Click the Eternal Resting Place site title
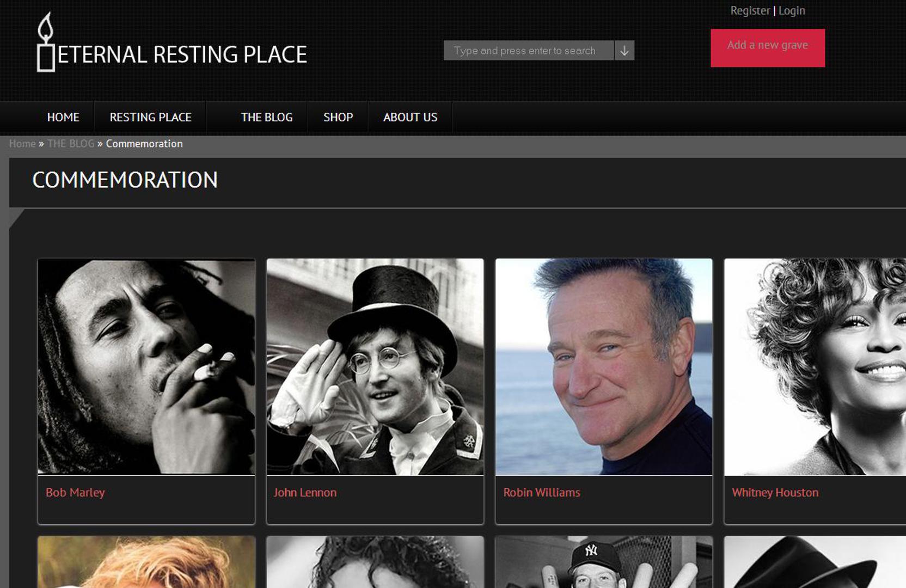The width and height of the screenshot is (906, 588). coord(182,54)
